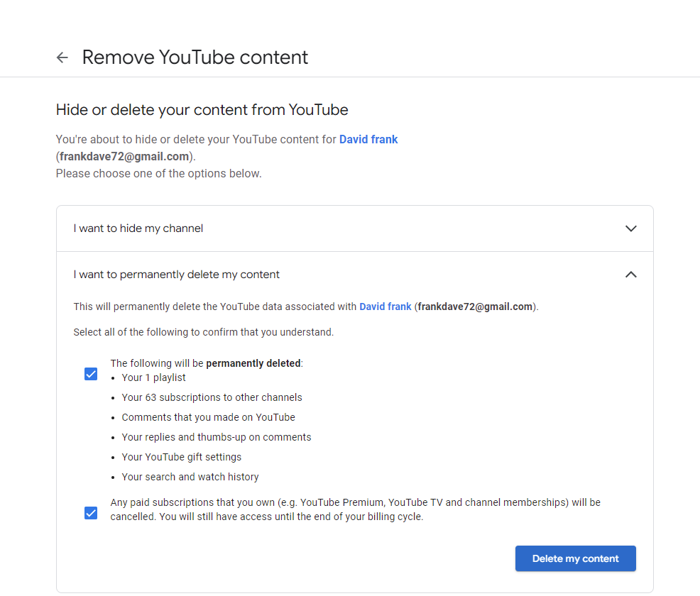This screenshot has width=700, height=596.
Task: Open the David frank link in the intro paragraph
Action: pyautogui.click(x=368, y=140)
